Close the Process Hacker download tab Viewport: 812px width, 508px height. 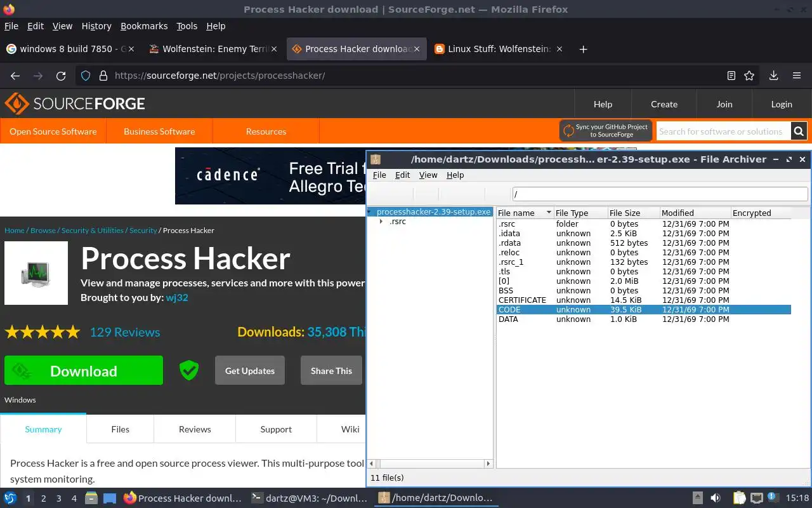coord(417,49)
